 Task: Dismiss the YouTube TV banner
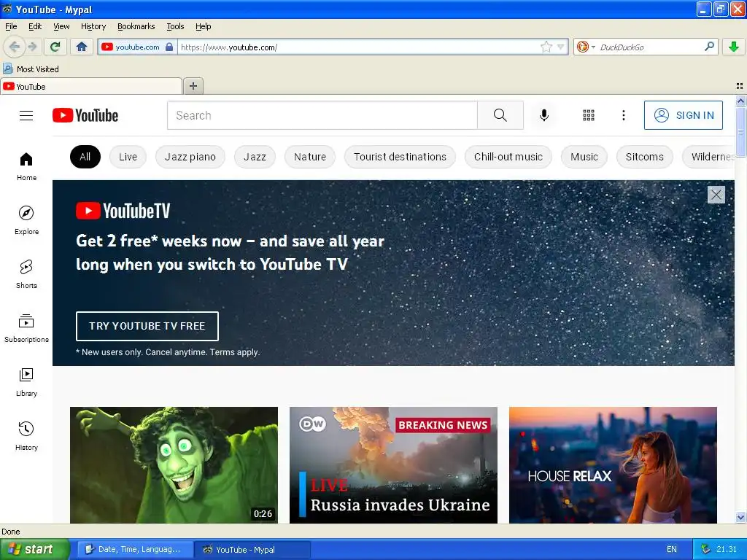pyautogui.click(x=716, y=195)
